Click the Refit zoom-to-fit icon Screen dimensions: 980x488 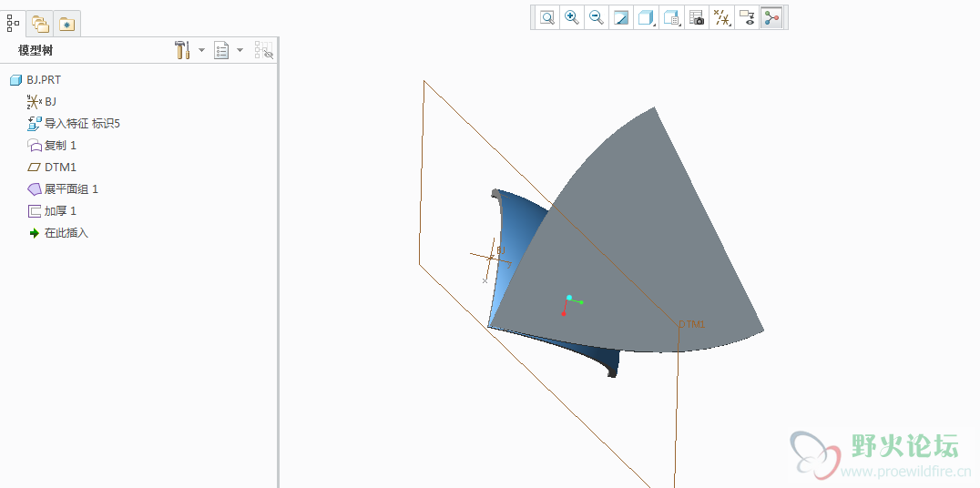(x=547, y=17)
